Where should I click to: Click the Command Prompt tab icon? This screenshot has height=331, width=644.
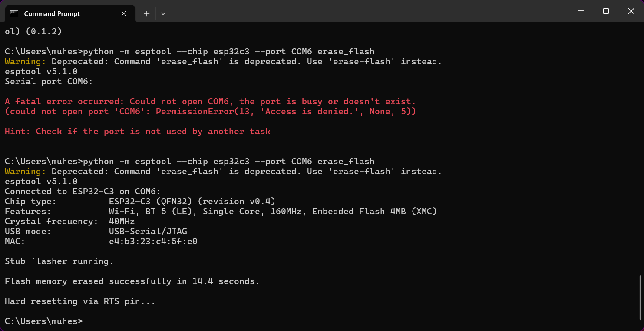click(x=14, y=13)
